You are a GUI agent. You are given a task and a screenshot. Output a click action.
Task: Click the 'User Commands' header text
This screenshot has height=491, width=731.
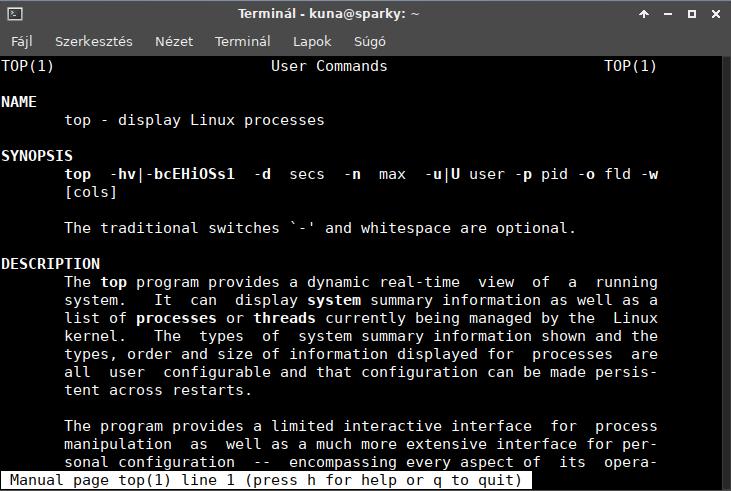(329, 66)
